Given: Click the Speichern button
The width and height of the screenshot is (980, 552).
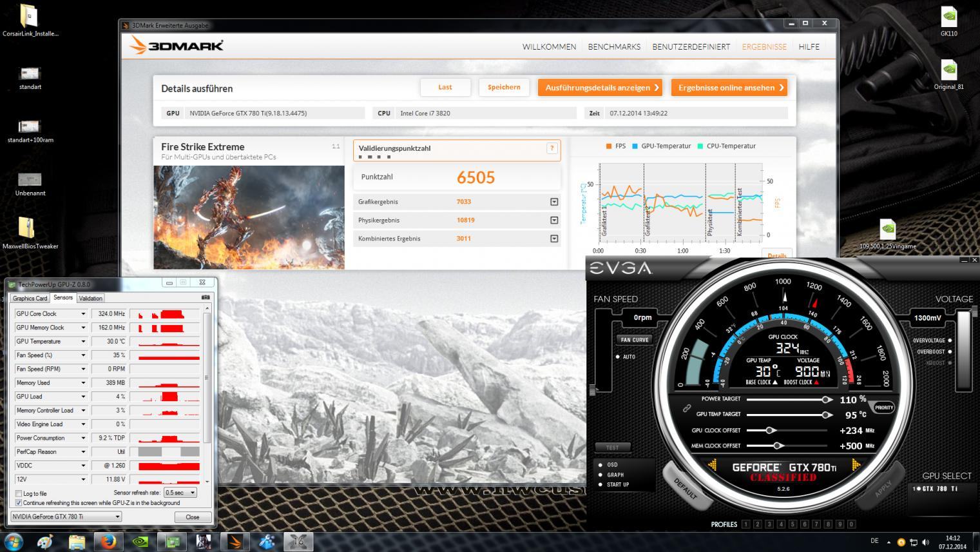Looking at the screenshot, I should coord(504,88).
